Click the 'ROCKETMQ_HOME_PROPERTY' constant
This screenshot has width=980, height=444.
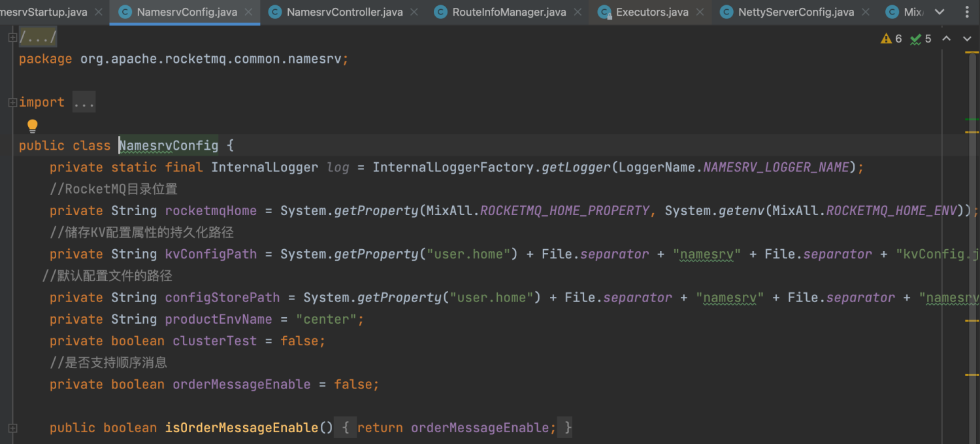(x=564, y=211)
